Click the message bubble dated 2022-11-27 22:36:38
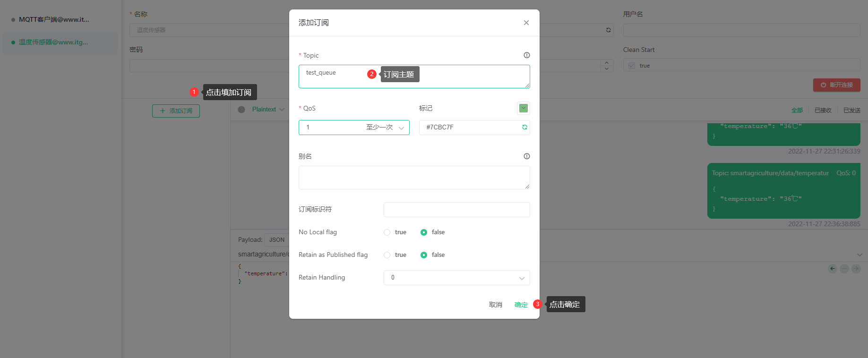The image size is (868, 358). (784, 191)
